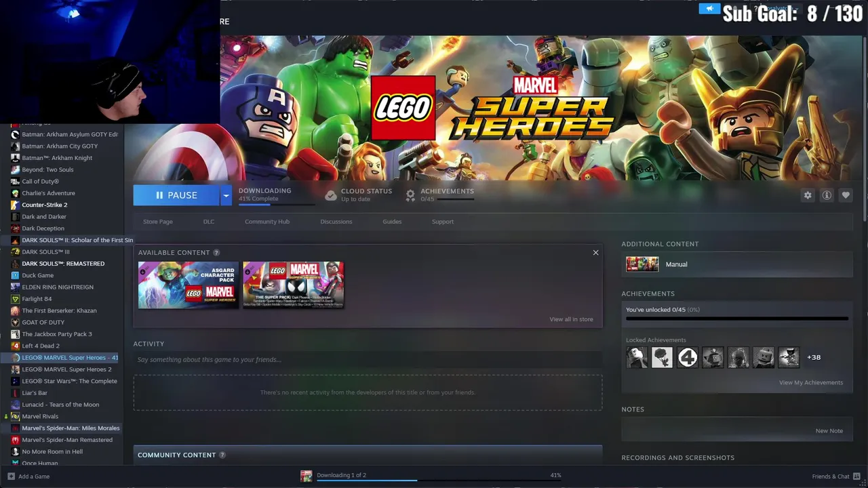Select the Call of Duty icon in the library

[15, 182]
